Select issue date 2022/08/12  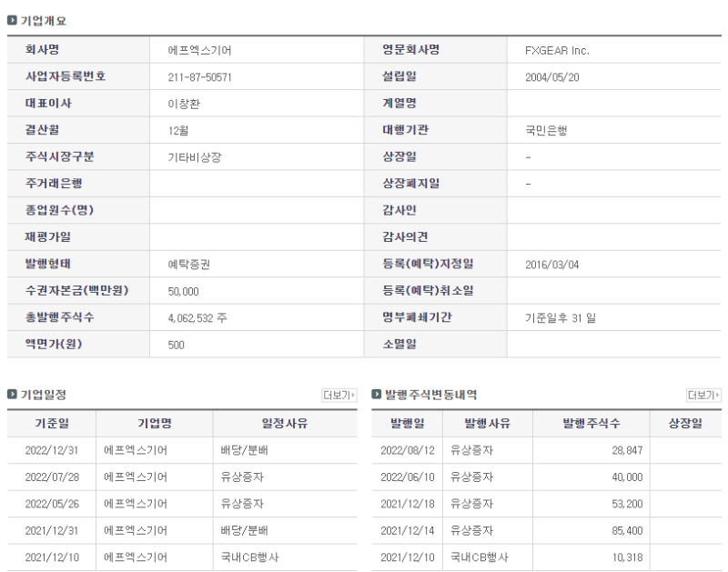click(x=408, y=450)
